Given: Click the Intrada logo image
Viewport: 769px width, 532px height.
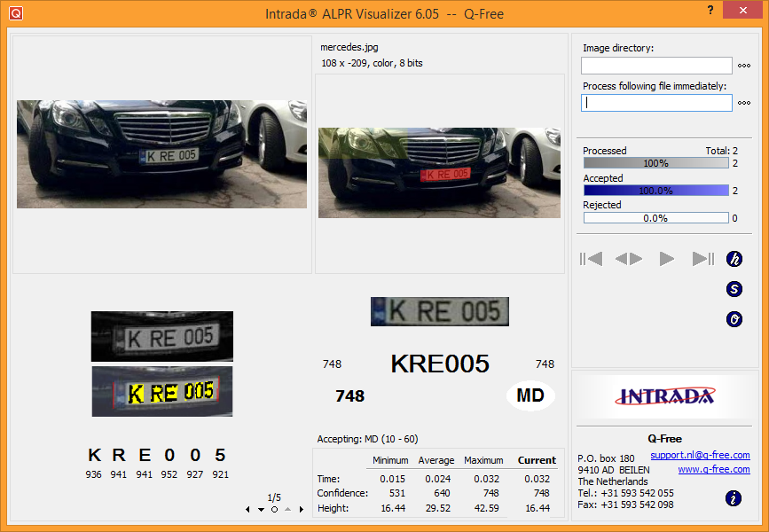Looking at the screenshot, I should tap(665, 396).
